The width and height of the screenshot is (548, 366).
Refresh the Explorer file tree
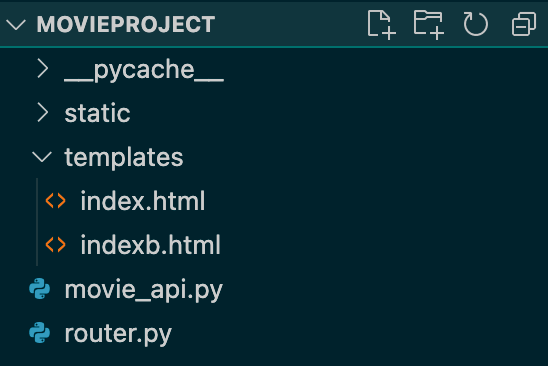coord(476,24)
